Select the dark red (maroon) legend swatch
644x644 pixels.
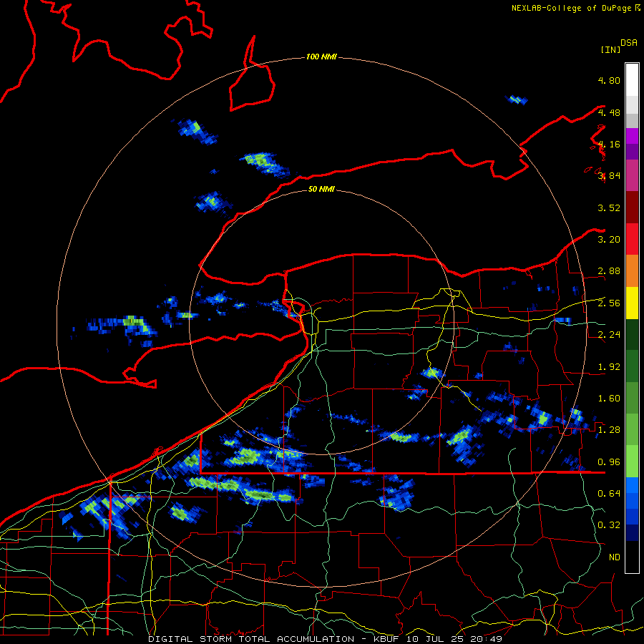[632, 208]
